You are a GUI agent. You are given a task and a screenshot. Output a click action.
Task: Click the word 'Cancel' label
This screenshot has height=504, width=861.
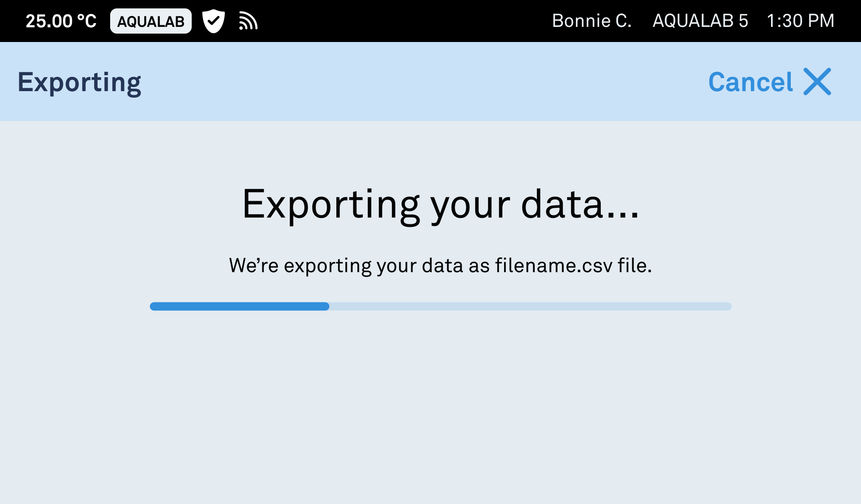[750, 82]
